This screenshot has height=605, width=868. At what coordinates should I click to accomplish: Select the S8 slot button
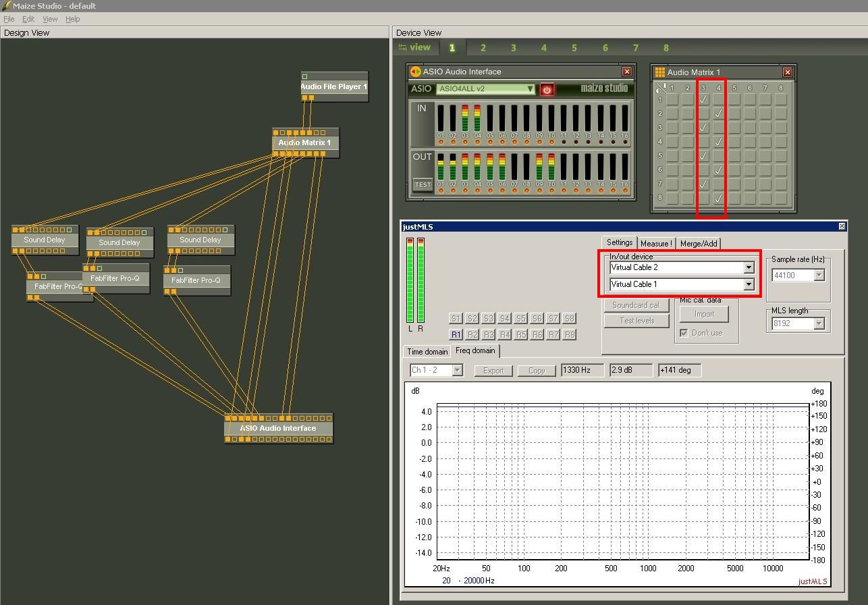[x=569, y=318]
